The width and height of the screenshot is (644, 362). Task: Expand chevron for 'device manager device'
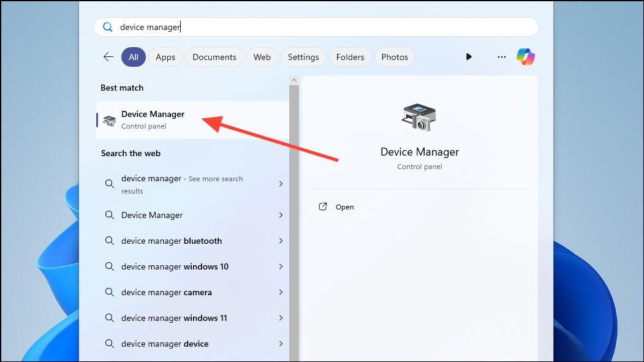pyautogui.click(x=281, y=344)
